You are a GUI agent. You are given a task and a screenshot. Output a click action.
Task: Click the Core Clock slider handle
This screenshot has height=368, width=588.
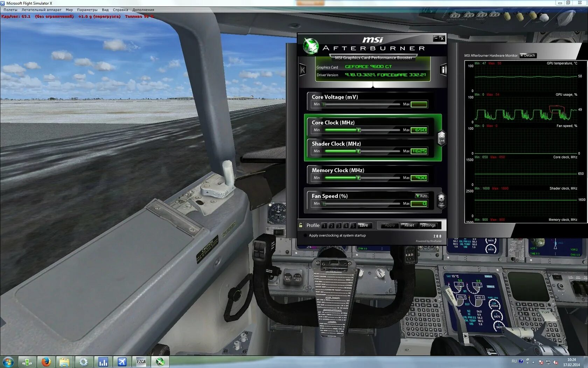(358, 130)
